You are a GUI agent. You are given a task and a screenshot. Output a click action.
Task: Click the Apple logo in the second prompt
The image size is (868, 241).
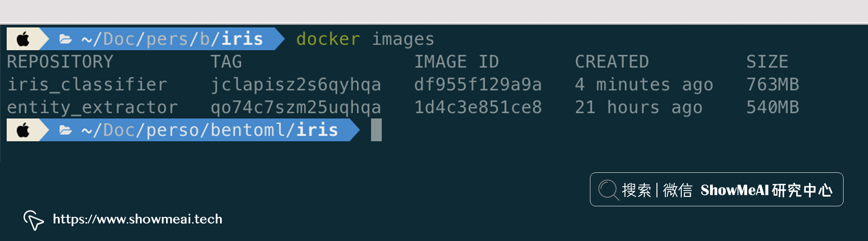point(23,130)
